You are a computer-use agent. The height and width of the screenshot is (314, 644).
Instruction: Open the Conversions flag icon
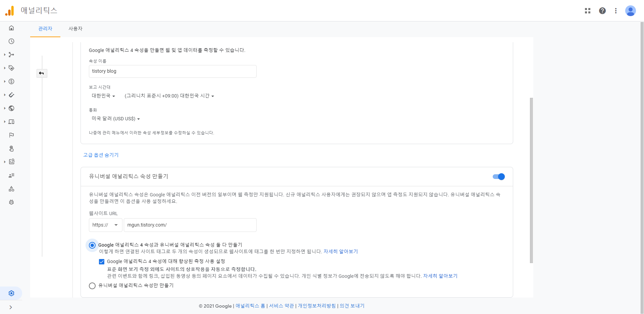[11, 135]
